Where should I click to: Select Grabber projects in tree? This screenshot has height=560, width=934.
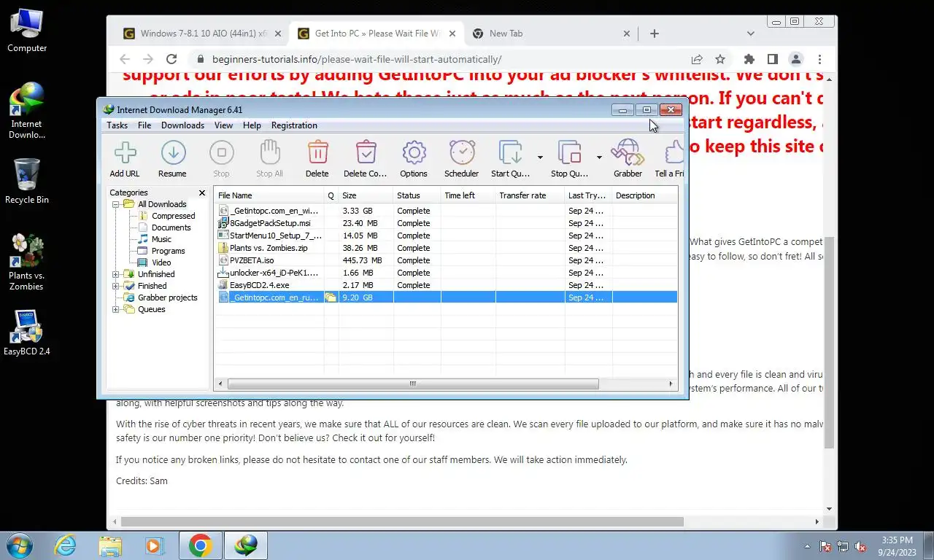(167, 297)
